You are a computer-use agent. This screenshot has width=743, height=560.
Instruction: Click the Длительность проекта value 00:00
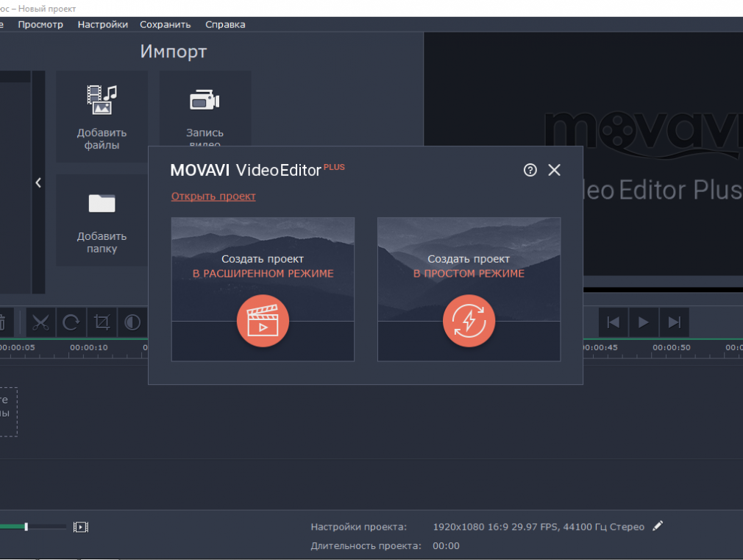[x=446, y=546]
